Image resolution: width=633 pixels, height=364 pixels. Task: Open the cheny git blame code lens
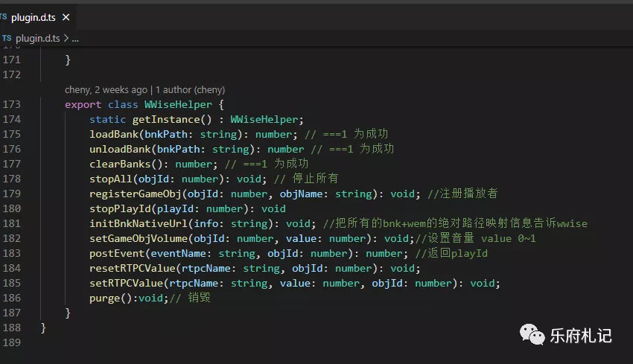click(144, 89)
